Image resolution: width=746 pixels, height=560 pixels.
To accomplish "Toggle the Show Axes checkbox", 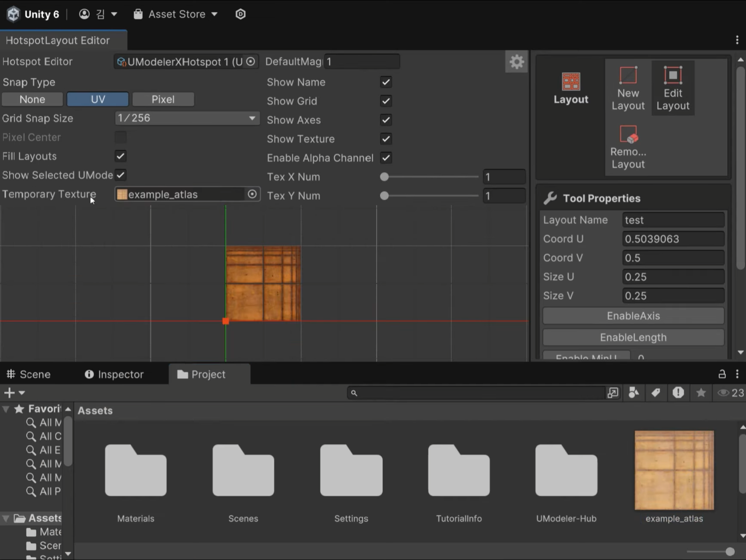I will coord(386,120).
